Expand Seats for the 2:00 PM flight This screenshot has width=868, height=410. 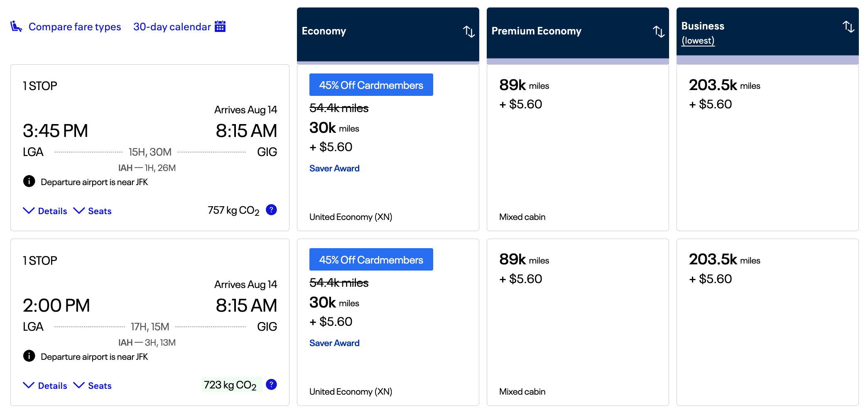pyautogui.click(x=93, y=386)
